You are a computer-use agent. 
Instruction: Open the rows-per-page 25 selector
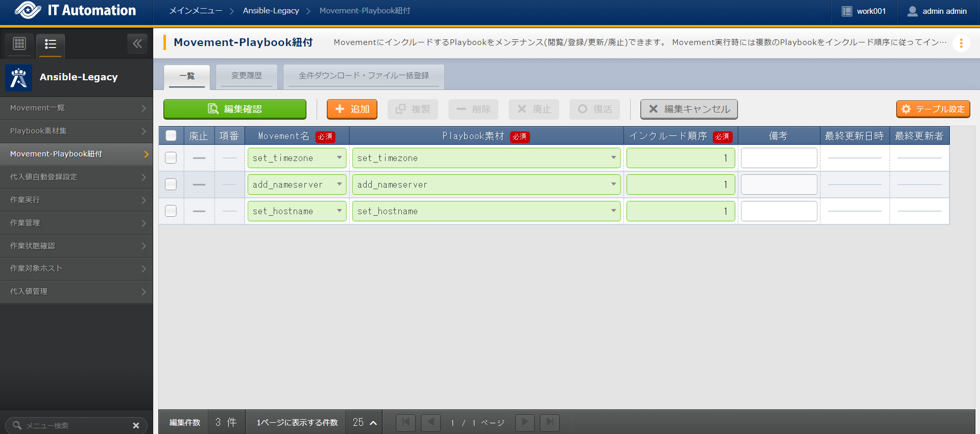pos(364,422)
